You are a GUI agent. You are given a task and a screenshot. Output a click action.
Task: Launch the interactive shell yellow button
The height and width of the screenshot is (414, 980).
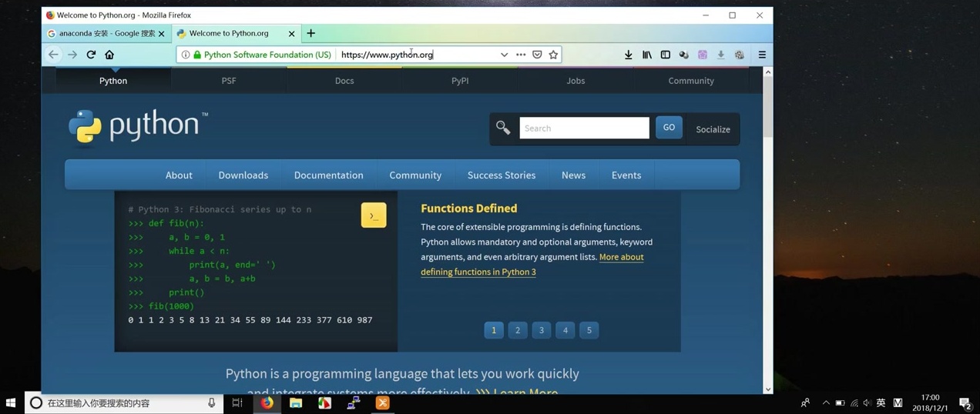(x=374, y=215)
